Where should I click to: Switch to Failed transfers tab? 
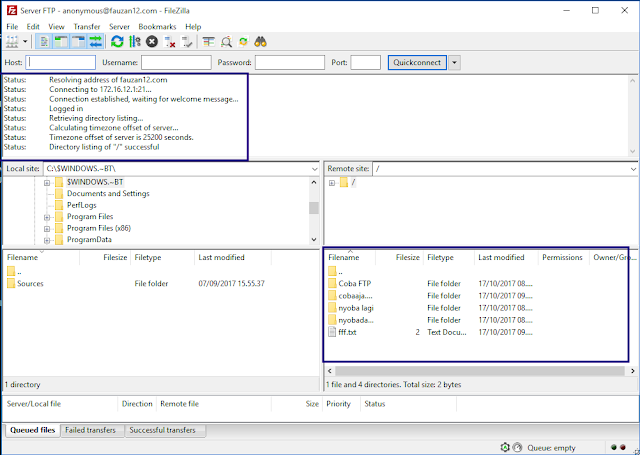point(90,430)
